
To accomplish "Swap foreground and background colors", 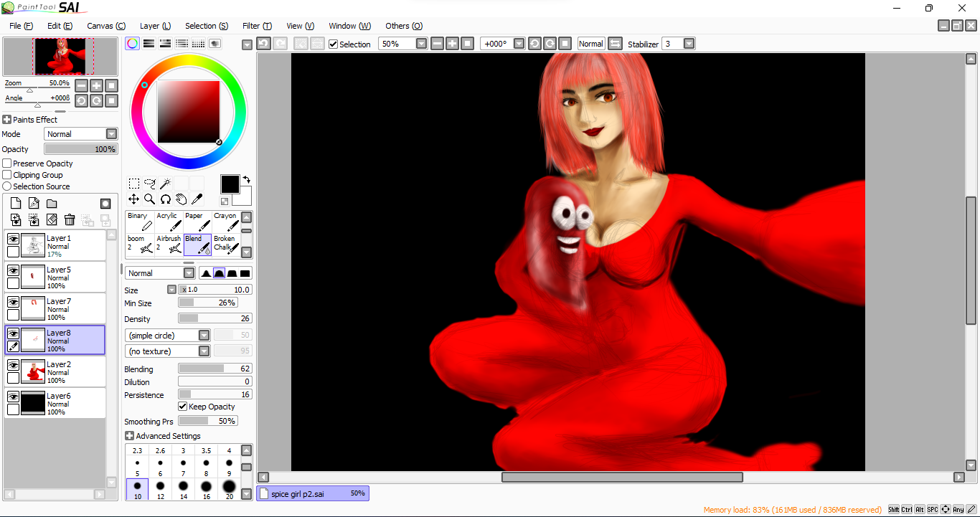I will [x=247, y=180].
